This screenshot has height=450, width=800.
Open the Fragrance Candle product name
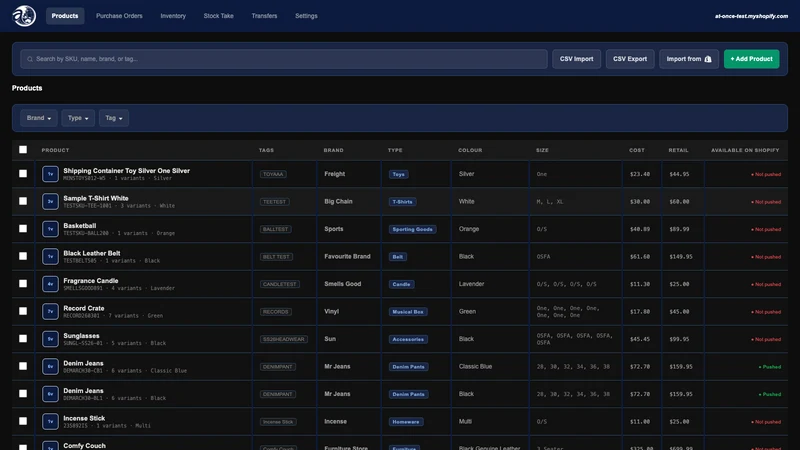pyautogui.click(x=91, y=281)
